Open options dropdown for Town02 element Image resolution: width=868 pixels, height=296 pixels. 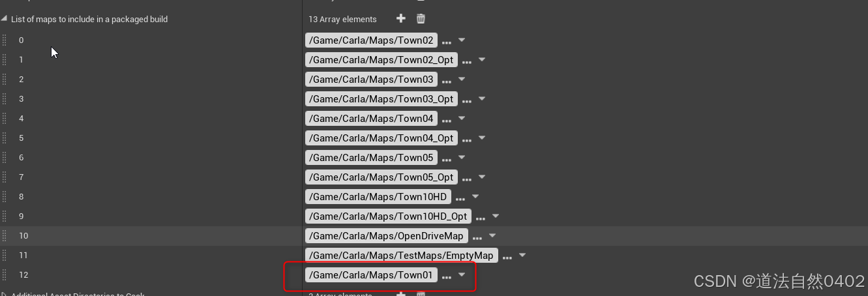(462, 40)
